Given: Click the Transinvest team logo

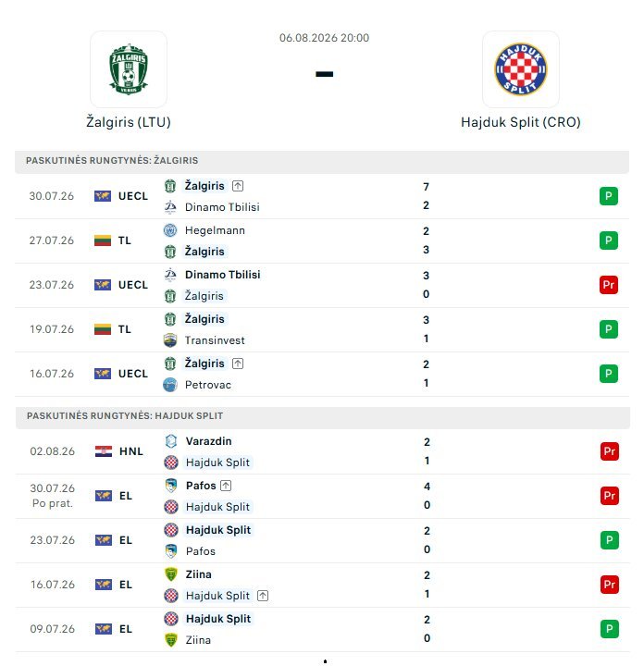Looking at the screenshot, I should click(170, 340).
